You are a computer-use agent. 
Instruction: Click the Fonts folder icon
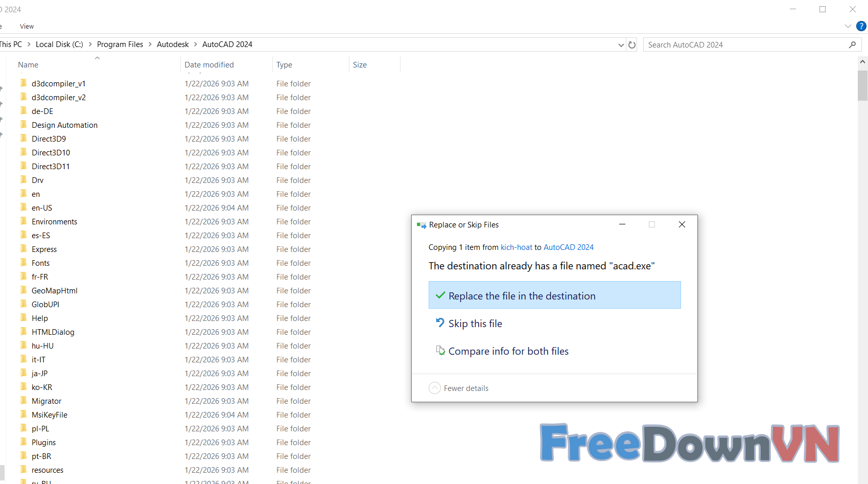coord(24,263)
